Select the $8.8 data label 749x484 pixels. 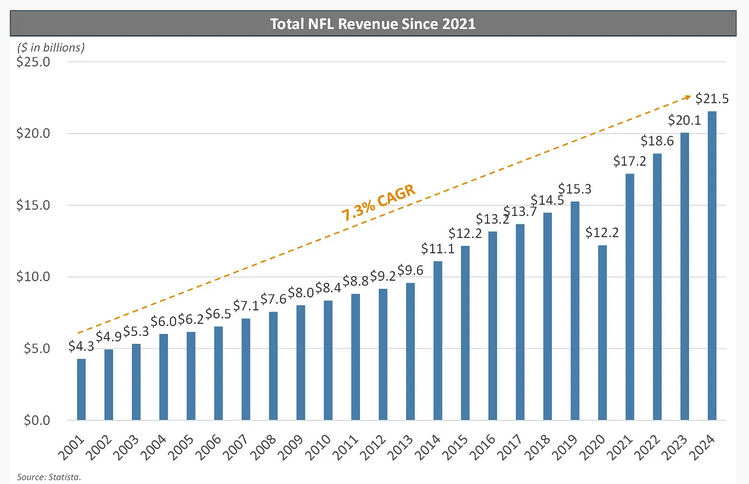(x=355, y=281)
